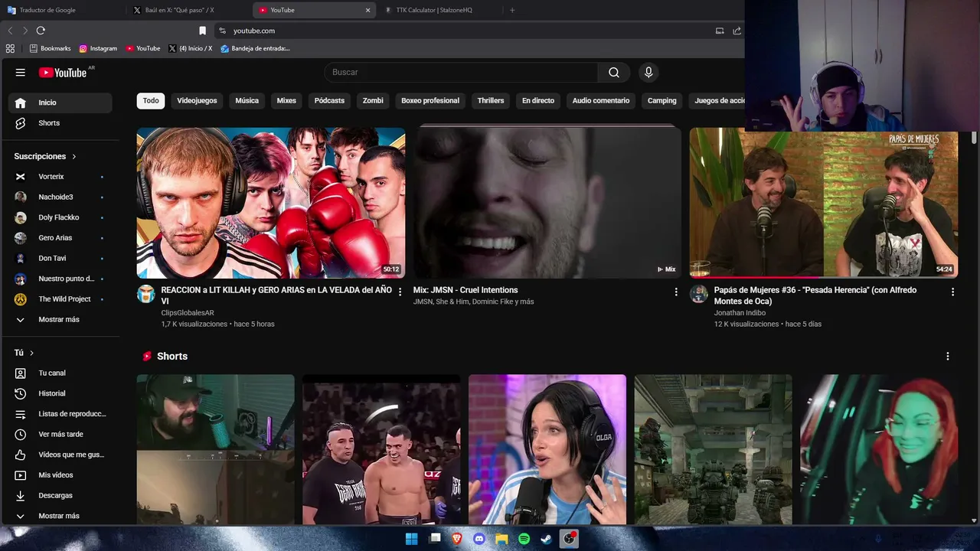Go back with the browser back arrow

click(10, 31)
